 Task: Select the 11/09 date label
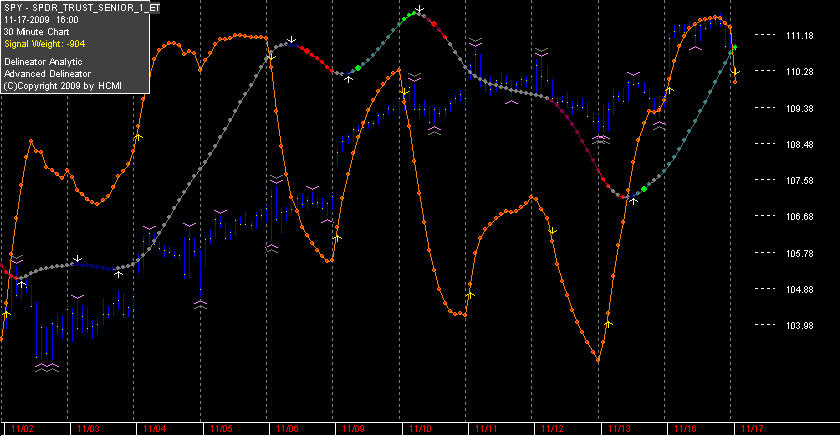click(353, 429)
